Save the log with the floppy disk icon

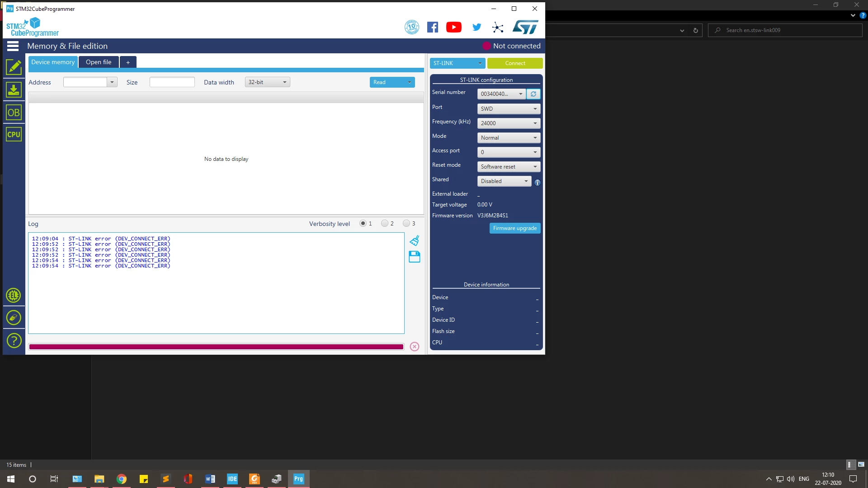pyautogui.click(x=415, y=257)
